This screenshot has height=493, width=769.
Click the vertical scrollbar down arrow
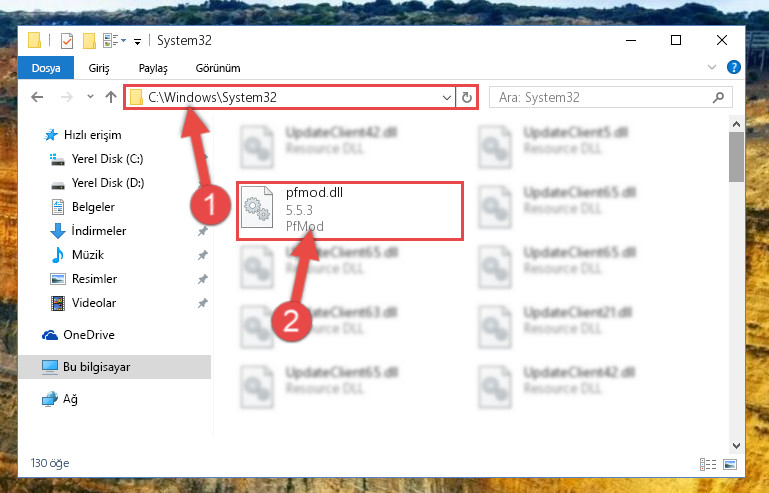click(x=736, y=445)
